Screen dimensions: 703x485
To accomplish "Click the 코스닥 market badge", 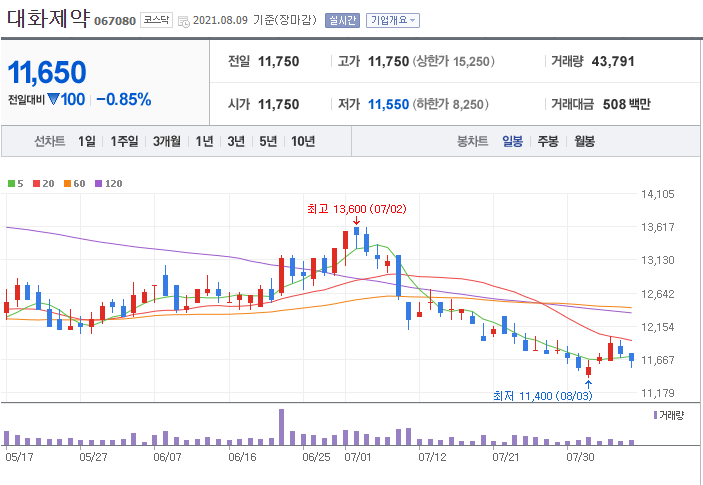I will 156,20.
